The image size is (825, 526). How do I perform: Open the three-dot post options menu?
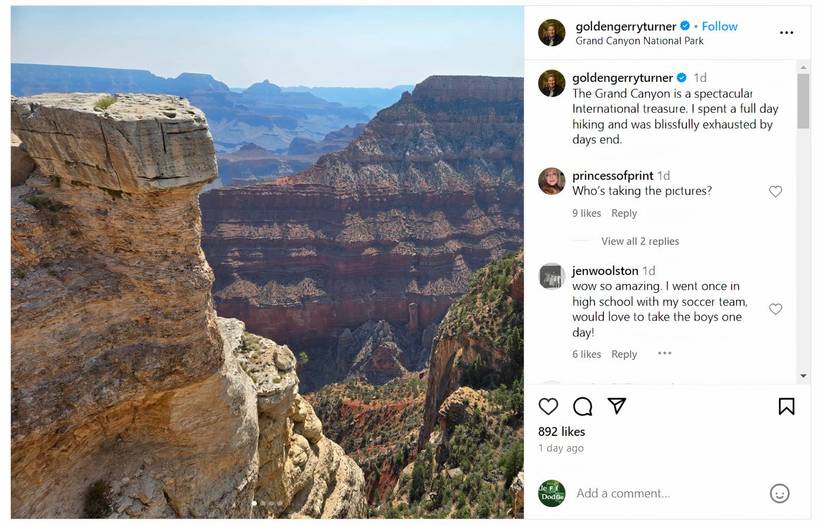tap(786, 33)
